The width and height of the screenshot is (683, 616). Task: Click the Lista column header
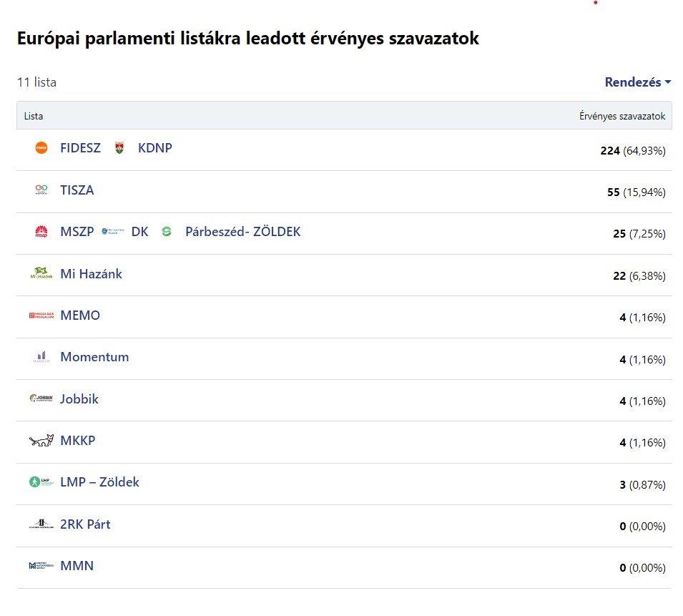click(x=34, y=116)
